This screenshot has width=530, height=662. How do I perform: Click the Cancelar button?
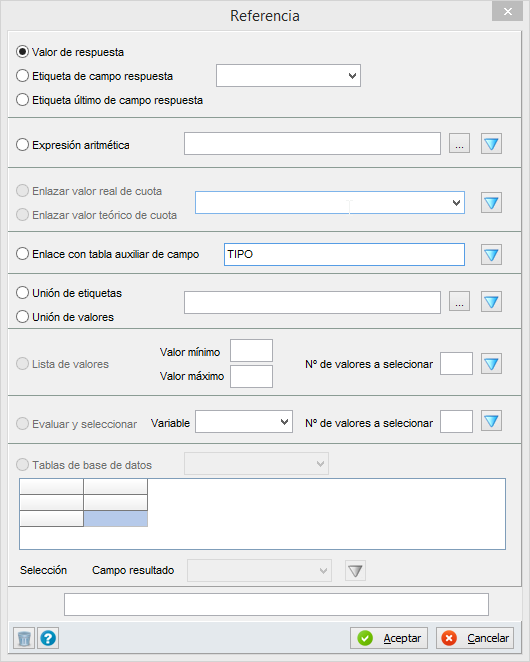coord(475,638)
